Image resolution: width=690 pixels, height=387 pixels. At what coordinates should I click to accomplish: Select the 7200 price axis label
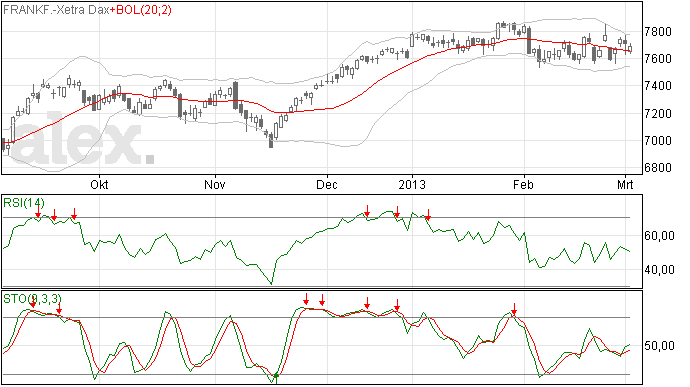(658, 114)
